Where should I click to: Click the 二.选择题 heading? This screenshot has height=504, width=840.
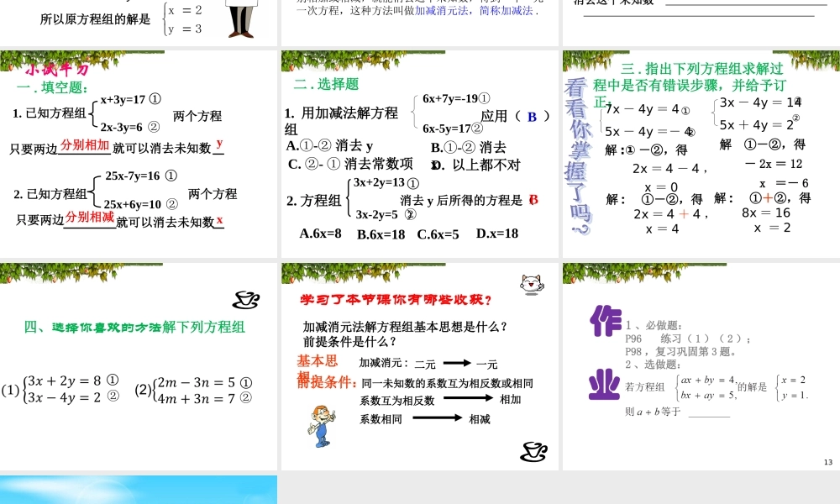click(x=326, y=84)
